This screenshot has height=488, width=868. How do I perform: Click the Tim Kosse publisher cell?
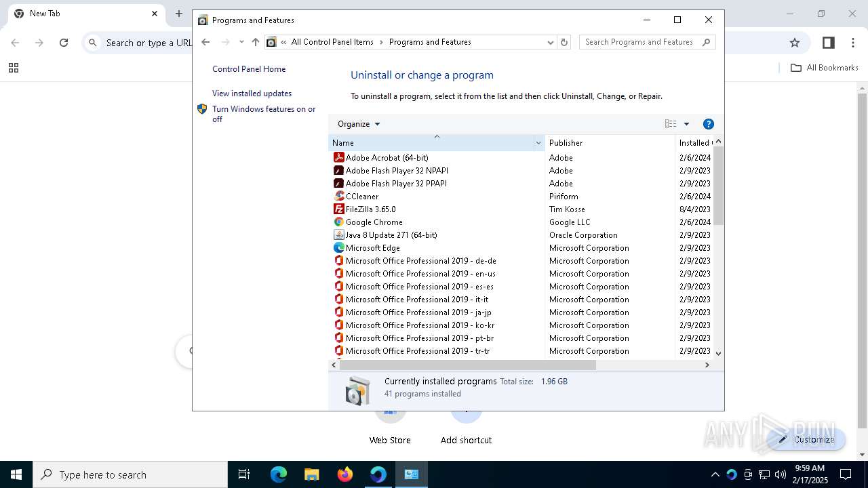click(x=567, y=209)
